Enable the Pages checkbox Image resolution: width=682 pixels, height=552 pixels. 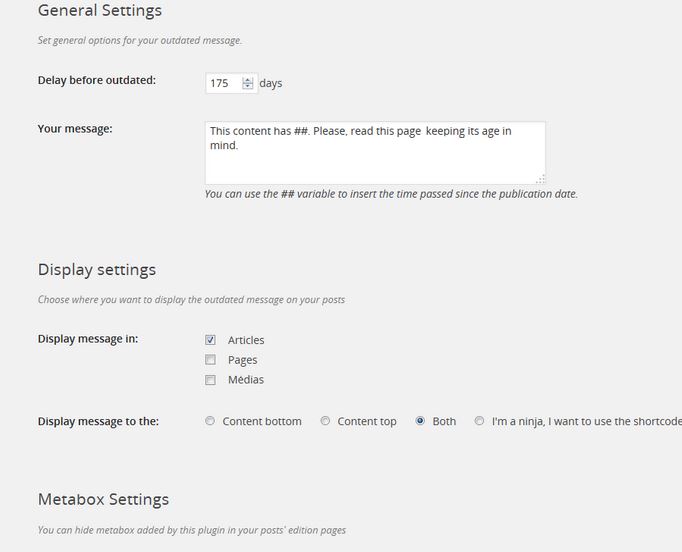tap(210, 360)
